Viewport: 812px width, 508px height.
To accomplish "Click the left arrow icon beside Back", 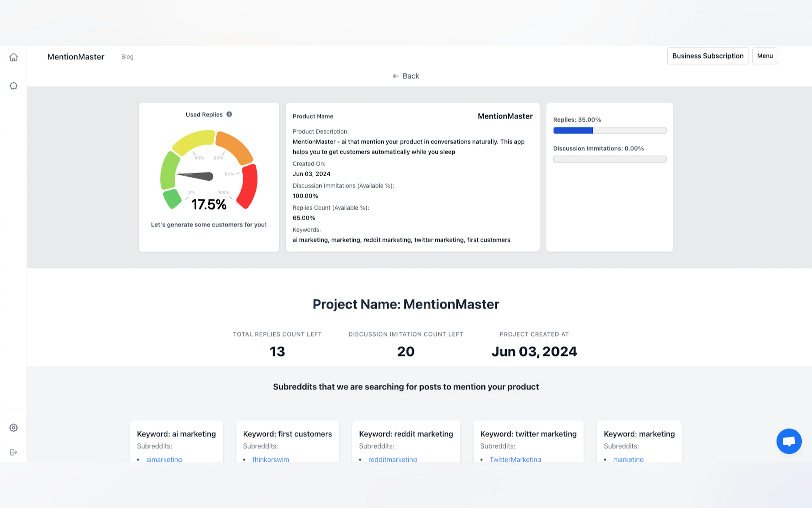I will 395,76.
